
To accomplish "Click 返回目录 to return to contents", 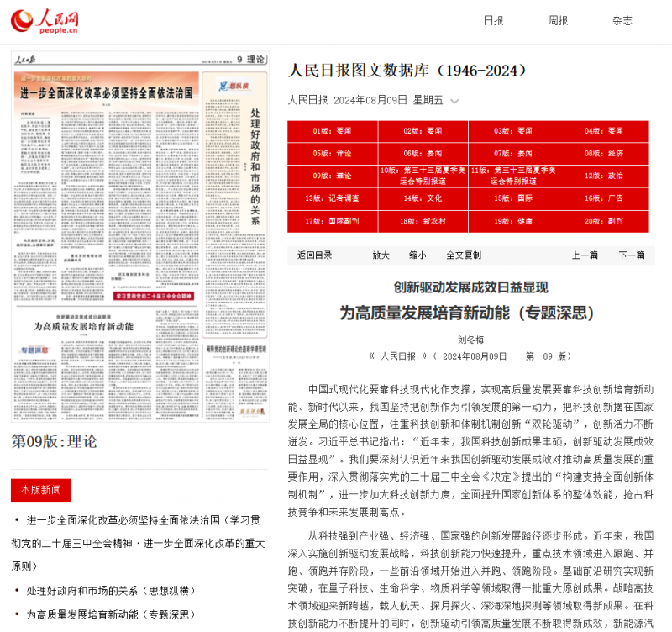I will (314, 255).
